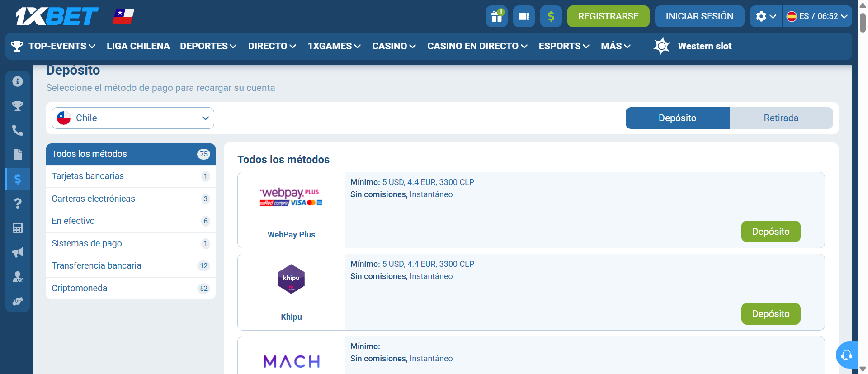Click the Western slot sheriff star icon
Viewport: 868px width, 374px height.
tap(661, 46)
